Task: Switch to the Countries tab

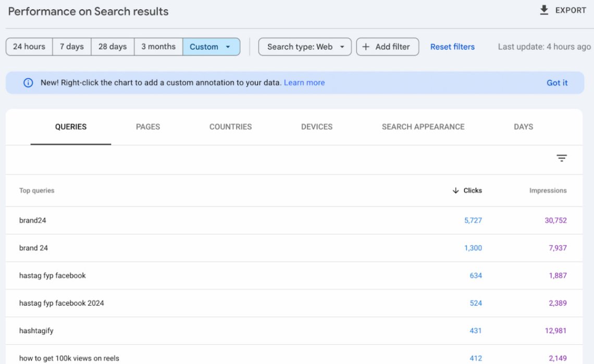Action: click(x=230, y=127)
